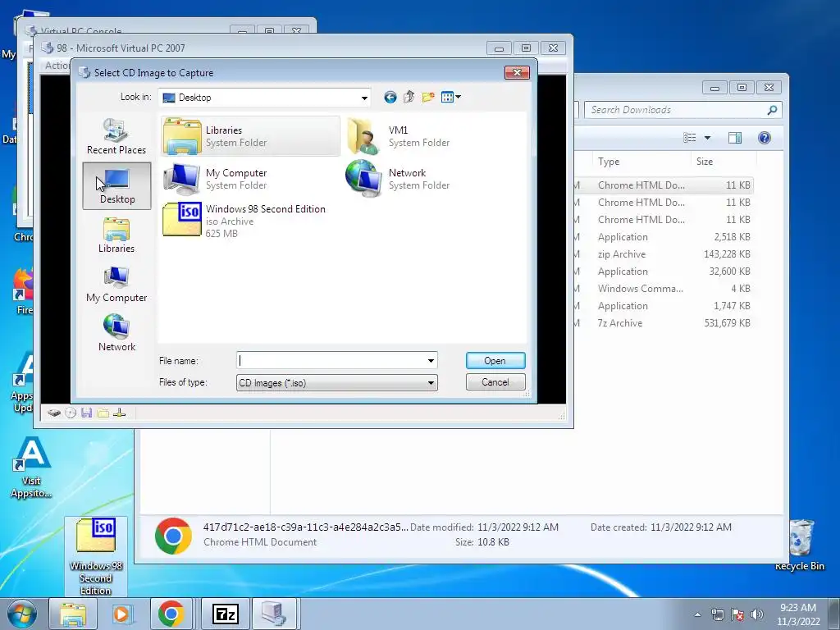Select the zip Archive row in Explorer
This screenshot has width=840, height=630.
pyautogui.click(x=664, y=254)
